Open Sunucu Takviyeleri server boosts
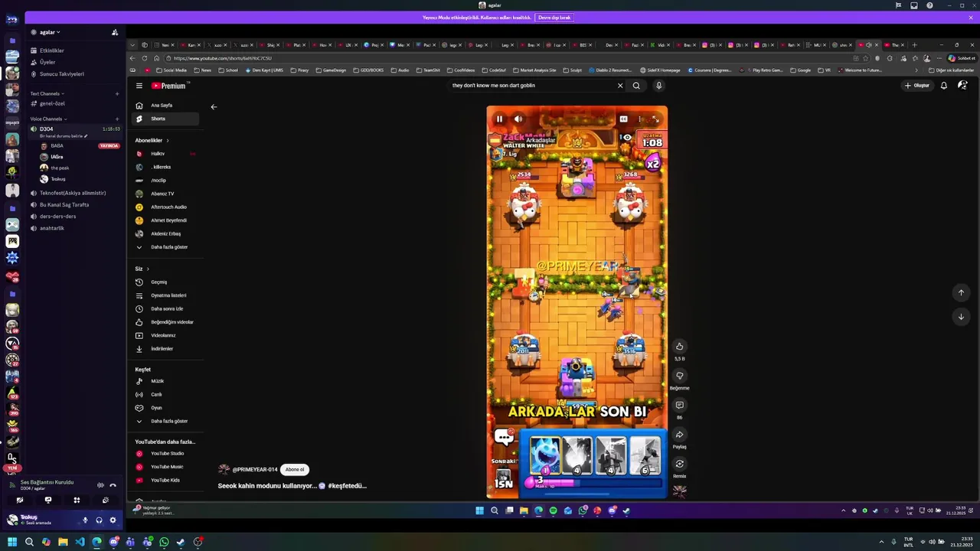 point(73,74)
